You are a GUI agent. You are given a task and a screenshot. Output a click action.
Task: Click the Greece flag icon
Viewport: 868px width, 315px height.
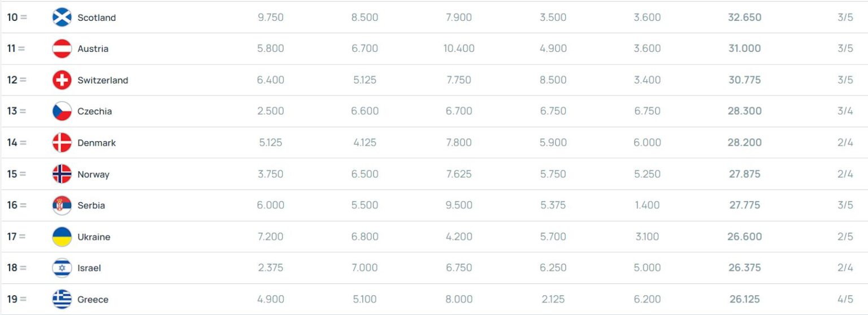tap(62, 299)
